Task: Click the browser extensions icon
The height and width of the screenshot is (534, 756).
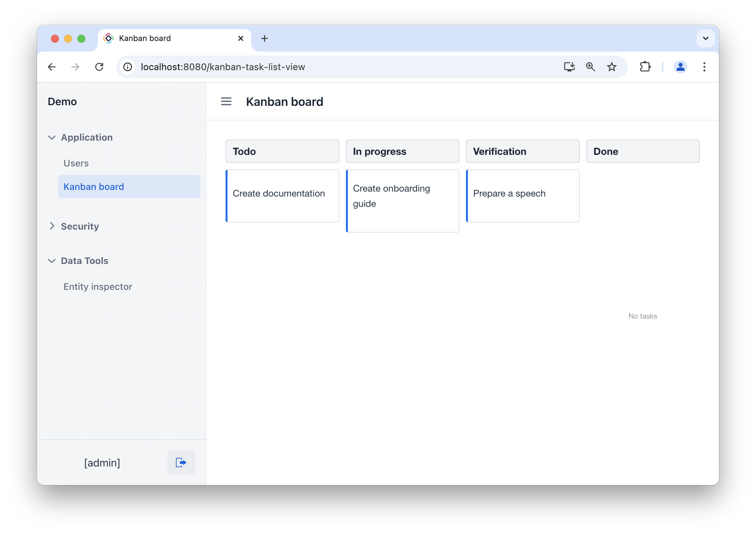Action: [x=645, y=67]
